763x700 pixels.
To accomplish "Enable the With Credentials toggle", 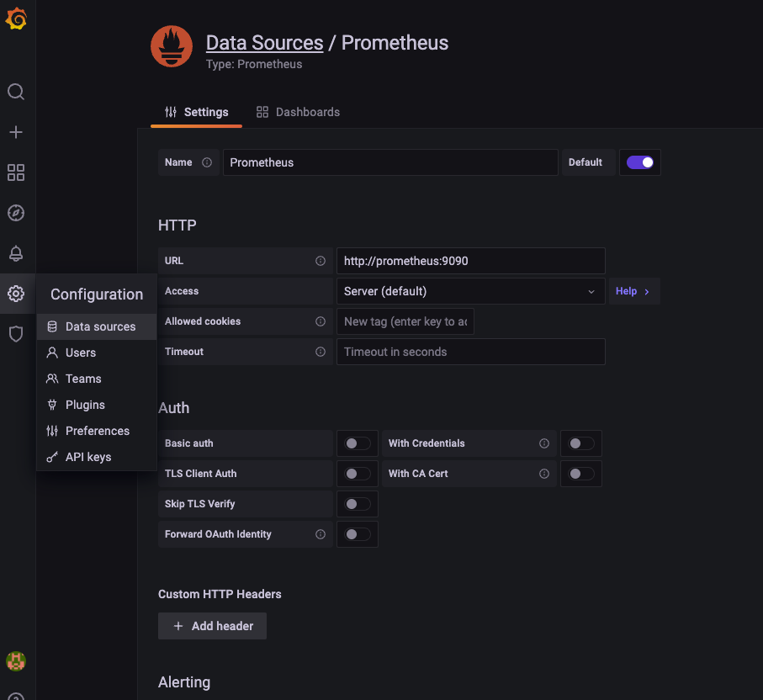I will (581, 443).
